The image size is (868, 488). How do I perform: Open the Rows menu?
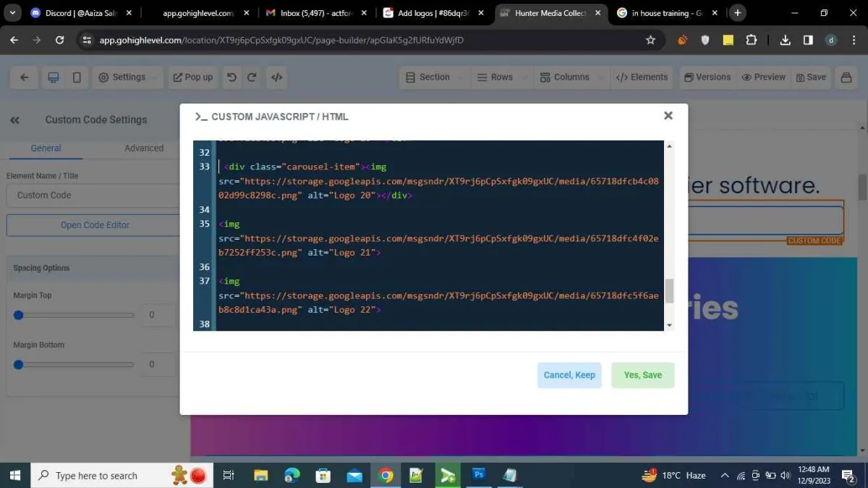pyautogui.click(x=501, y=77)
